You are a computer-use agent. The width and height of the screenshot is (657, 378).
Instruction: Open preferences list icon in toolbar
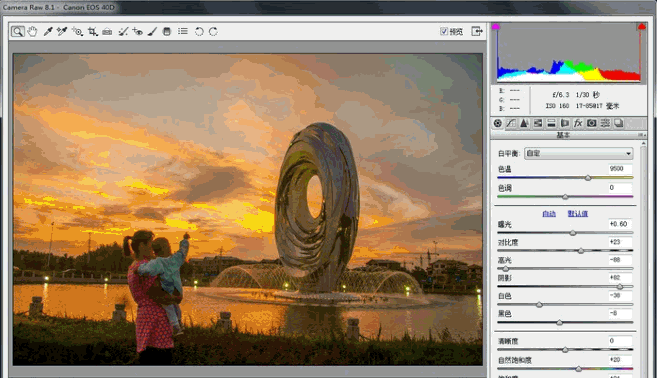click(183, 31)
